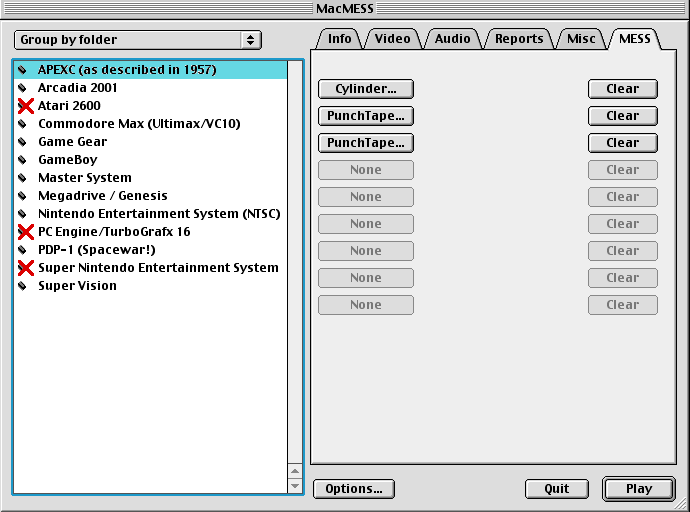Viewport: 690px width, 512px height.
Task: Select GameBoy in the system list
Action: (x=150, y=160)
